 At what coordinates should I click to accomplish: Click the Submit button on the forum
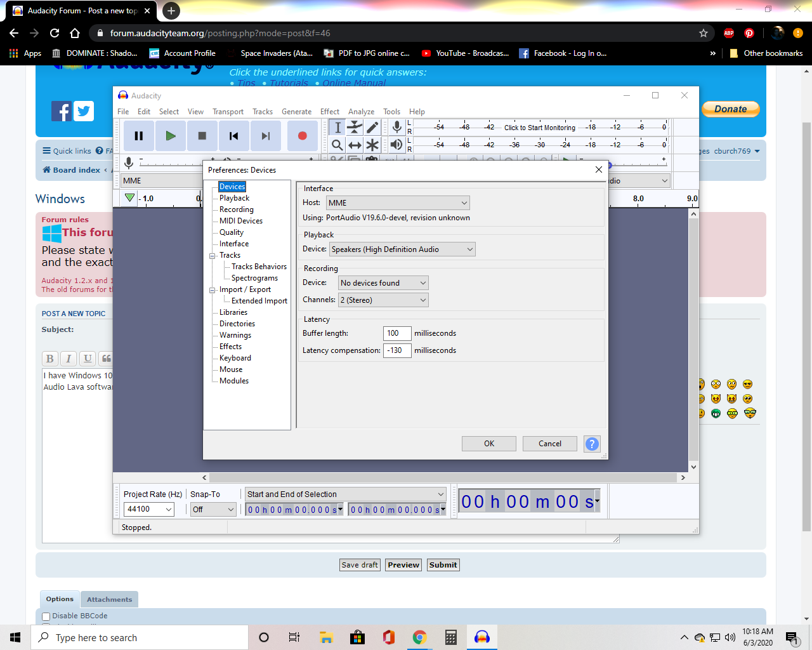point(443,565)
